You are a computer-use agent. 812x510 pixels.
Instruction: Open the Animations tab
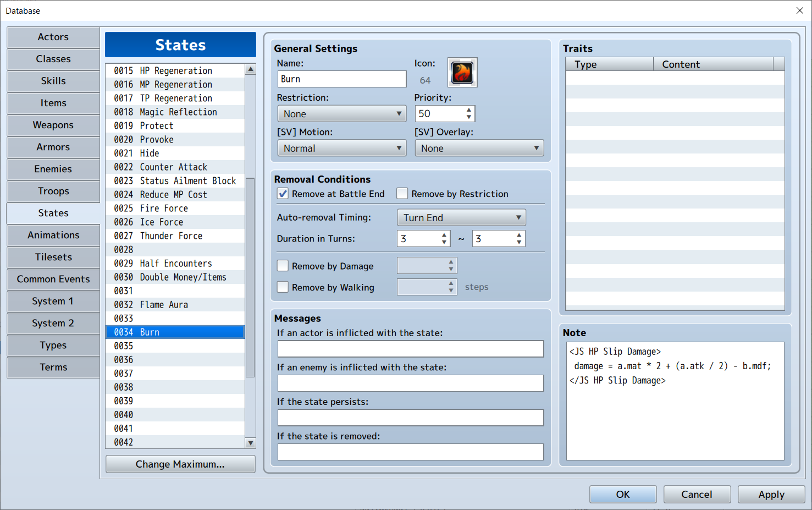53,235
